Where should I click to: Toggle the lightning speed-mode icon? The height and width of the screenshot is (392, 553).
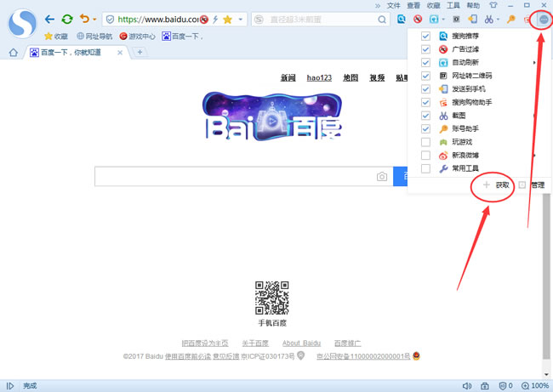point(215,20)
